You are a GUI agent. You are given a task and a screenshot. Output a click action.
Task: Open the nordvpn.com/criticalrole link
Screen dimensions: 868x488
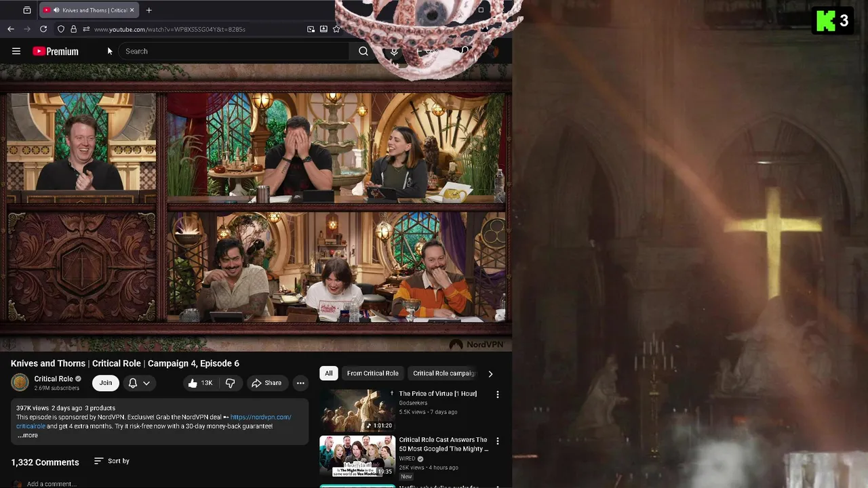click(260, 417)
